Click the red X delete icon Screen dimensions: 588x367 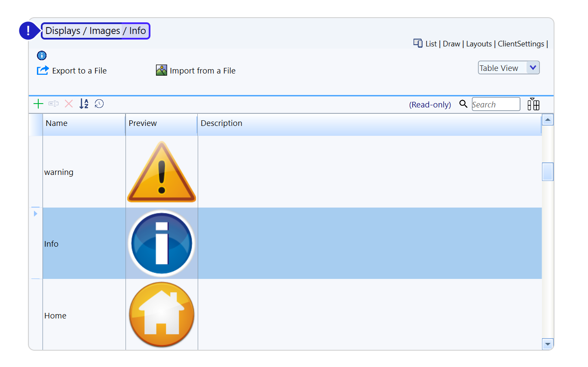click(69, 104)
